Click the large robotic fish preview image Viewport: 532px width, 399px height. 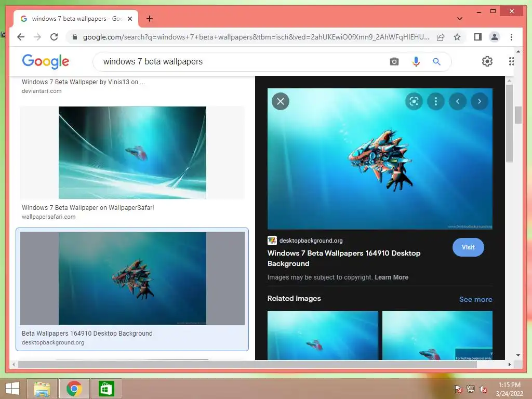(x=380, y=159)
